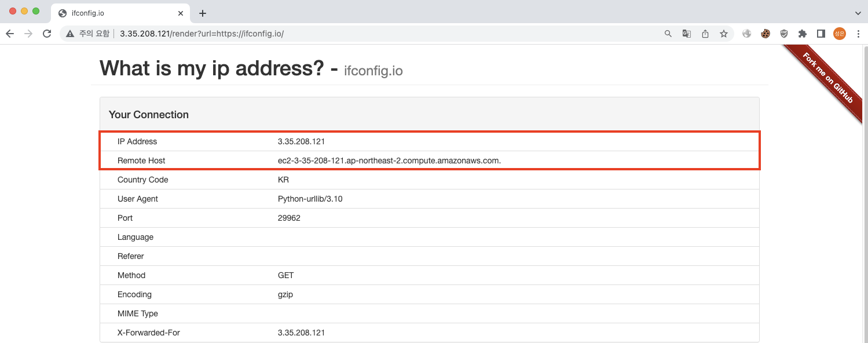This screenshot has height=343, width=868.
Task: Bookmark this page with the star icon
Action: tap(723, 33)
